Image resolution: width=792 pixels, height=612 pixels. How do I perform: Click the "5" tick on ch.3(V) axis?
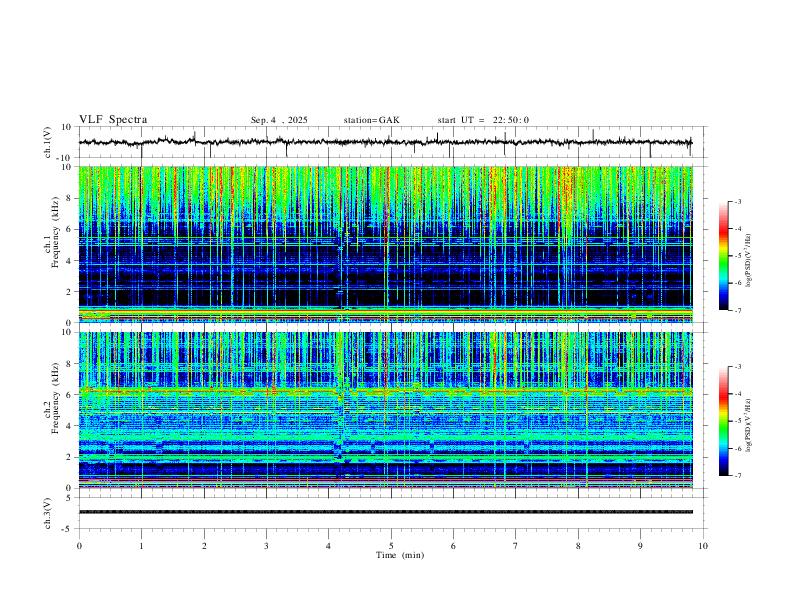[x=70, y=498]
